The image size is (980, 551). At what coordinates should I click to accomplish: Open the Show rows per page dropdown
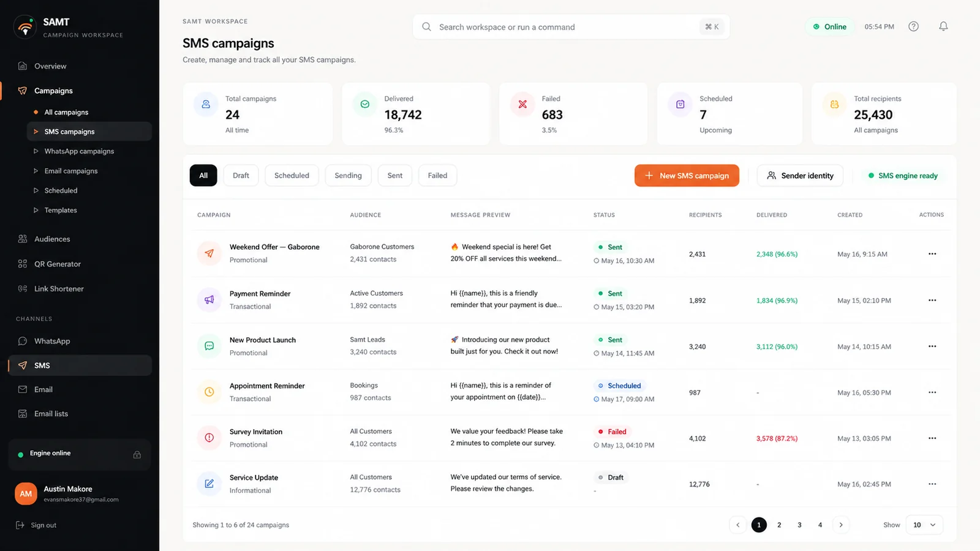click(x=924, y=525)
